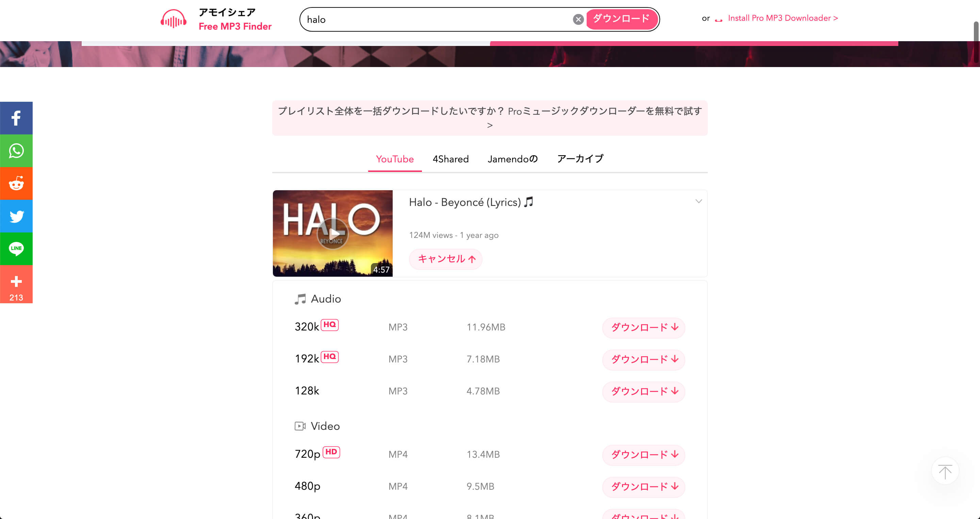This screenshot has width=980, height=519.
Task: Click the 4:57 duration label on thumbnail
Action: (381, 270)
